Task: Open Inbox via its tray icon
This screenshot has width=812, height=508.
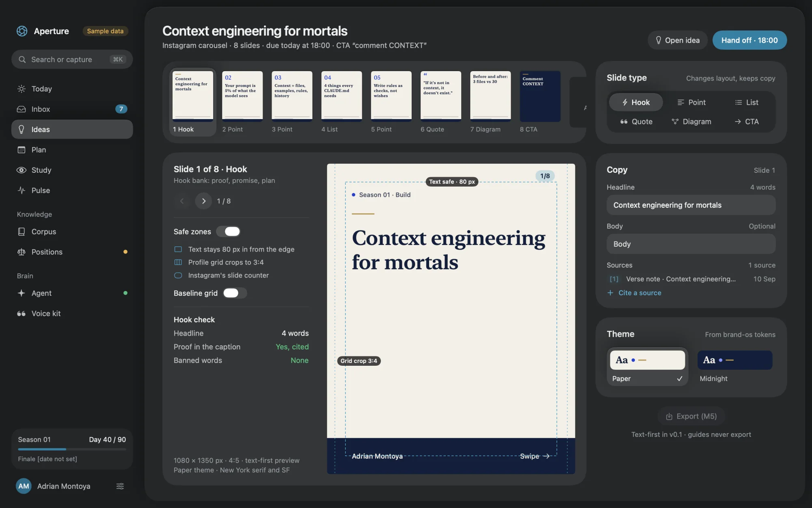Action: click(x=22, y=109)
